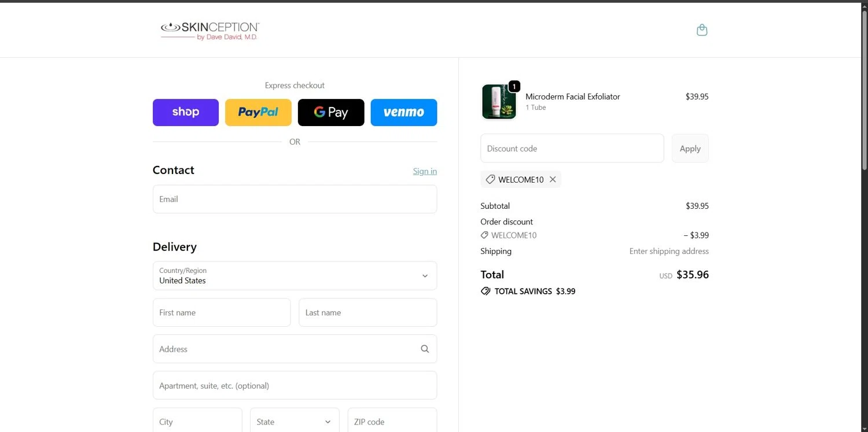Viewport: 868px width, 432px height.
Task: Focus the Address field
Action: 295,349
